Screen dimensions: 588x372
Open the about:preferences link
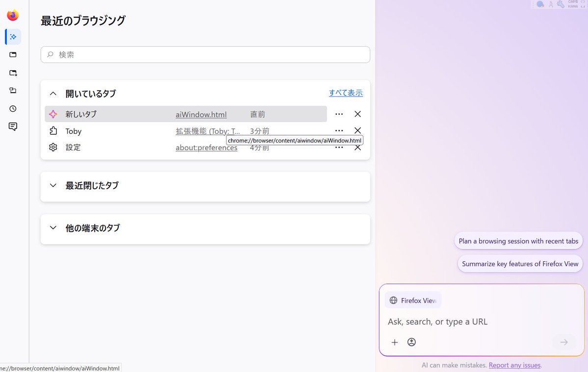(x=206, y=148)
